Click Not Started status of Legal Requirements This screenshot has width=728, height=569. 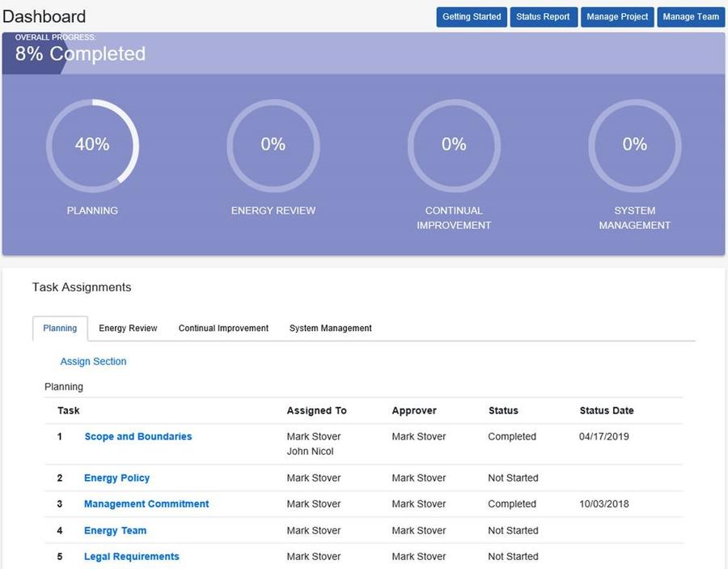tap(513, 557)
